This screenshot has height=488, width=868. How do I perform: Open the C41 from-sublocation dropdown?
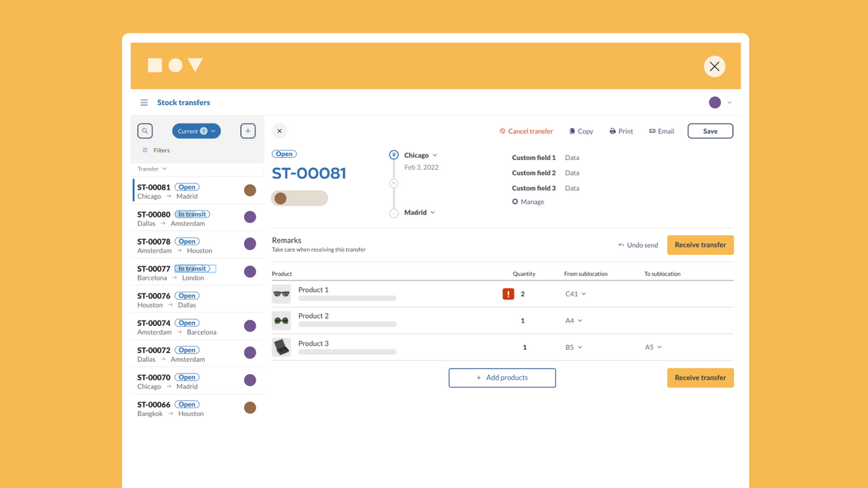(576, 294)
